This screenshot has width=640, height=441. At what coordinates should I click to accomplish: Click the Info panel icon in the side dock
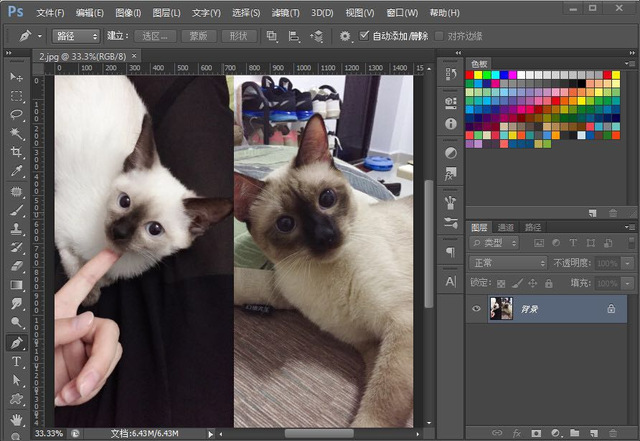tap(450, 123)
